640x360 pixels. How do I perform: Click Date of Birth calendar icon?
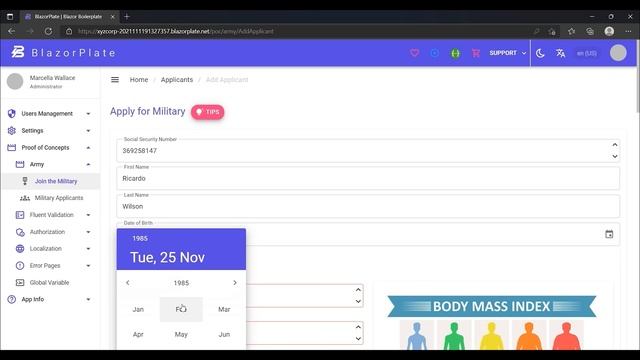[609, 234]
